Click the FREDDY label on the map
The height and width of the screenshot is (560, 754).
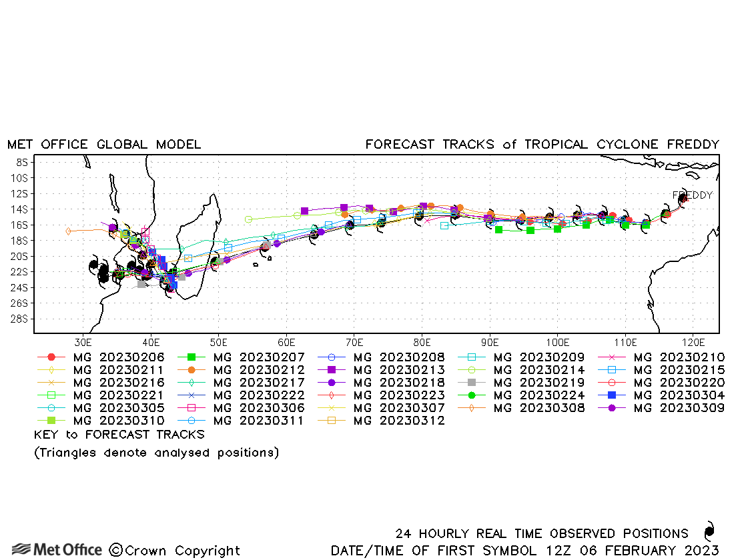tap(693, 195)
